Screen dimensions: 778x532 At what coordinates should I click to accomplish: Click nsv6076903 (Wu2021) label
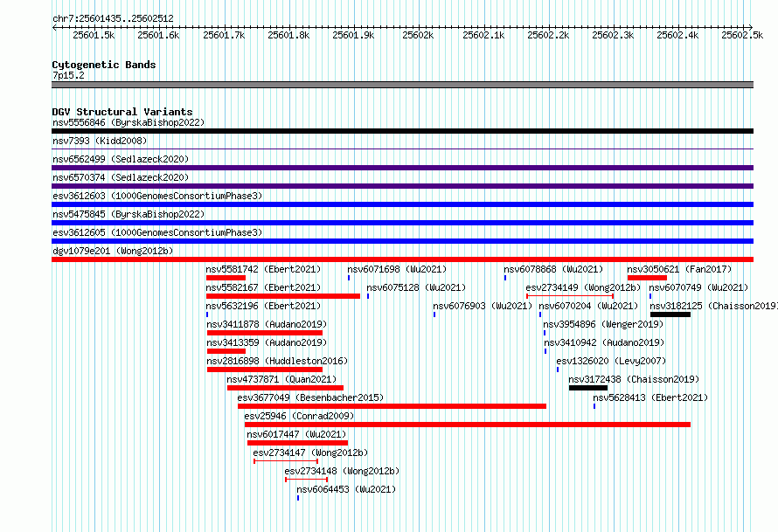[x=483, y=306]
